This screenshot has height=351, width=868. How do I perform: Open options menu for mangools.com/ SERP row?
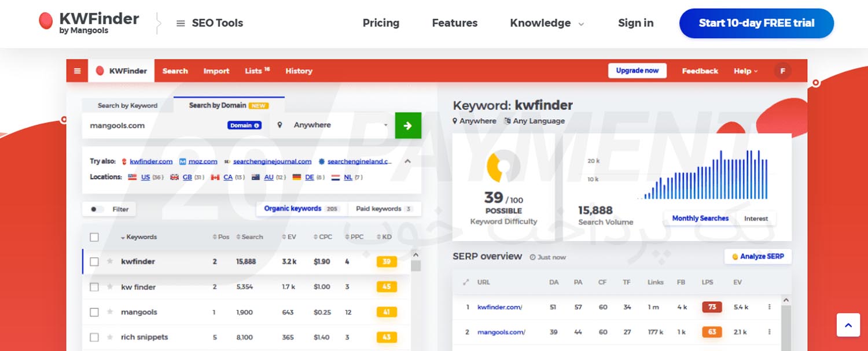click(769, 332)
